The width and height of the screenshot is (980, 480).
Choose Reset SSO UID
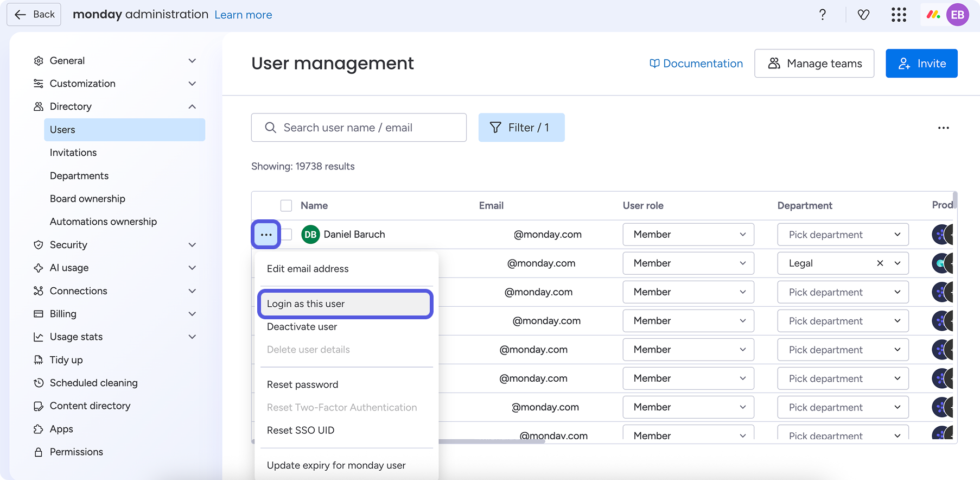346,431
